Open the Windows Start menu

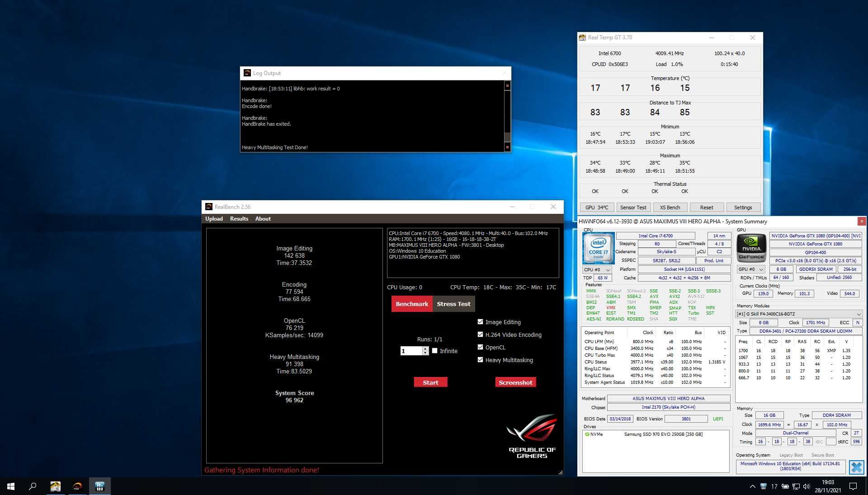tap(11, 486)
